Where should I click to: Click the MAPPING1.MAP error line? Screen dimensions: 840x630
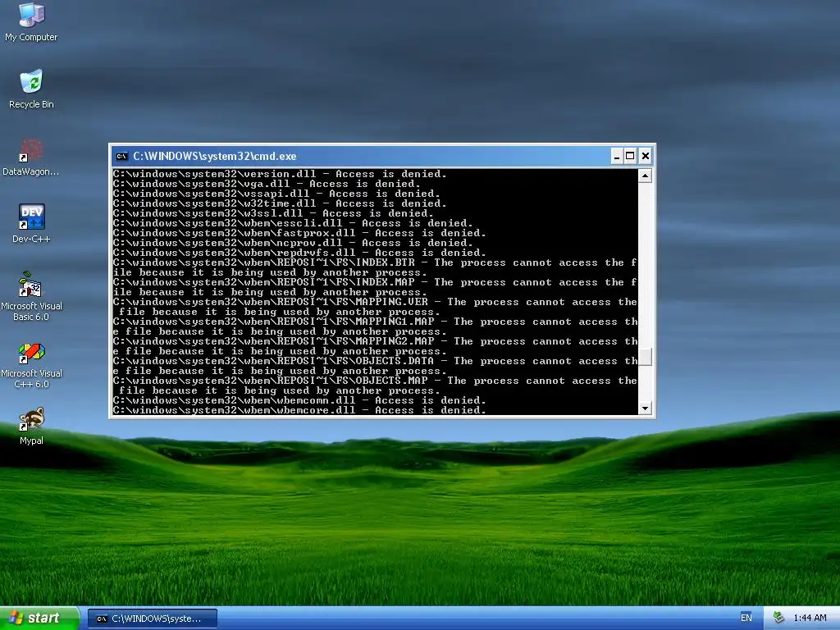[x=375, y=326]
